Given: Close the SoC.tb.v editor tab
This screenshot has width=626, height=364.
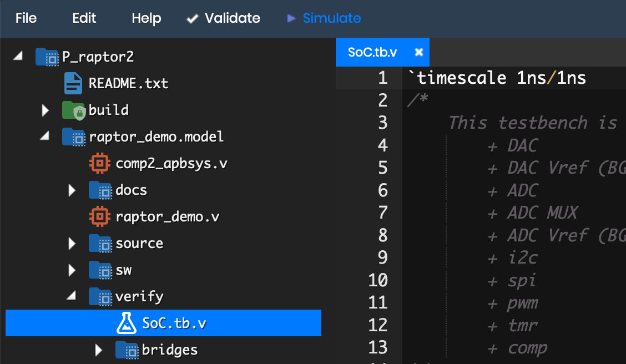Looking at the screenshot, I should tap(419, 52).
